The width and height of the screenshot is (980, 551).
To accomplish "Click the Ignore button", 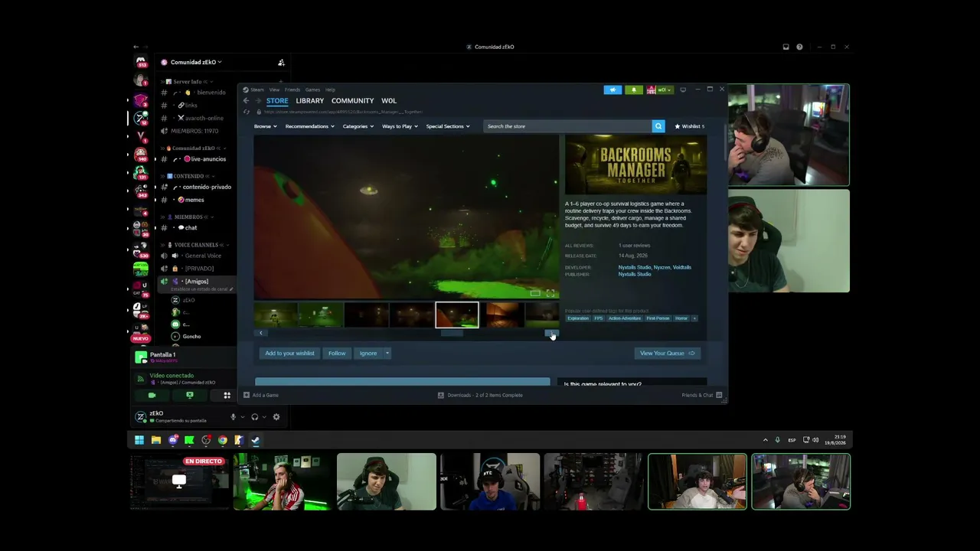I will (x=368, y=354).
